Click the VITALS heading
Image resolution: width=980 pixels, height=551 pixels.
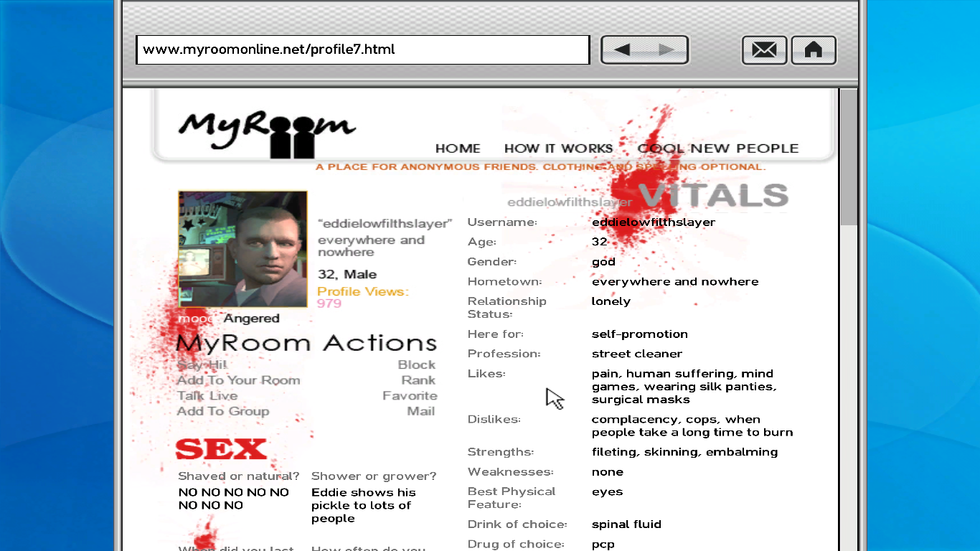click(x=713, y=195)
